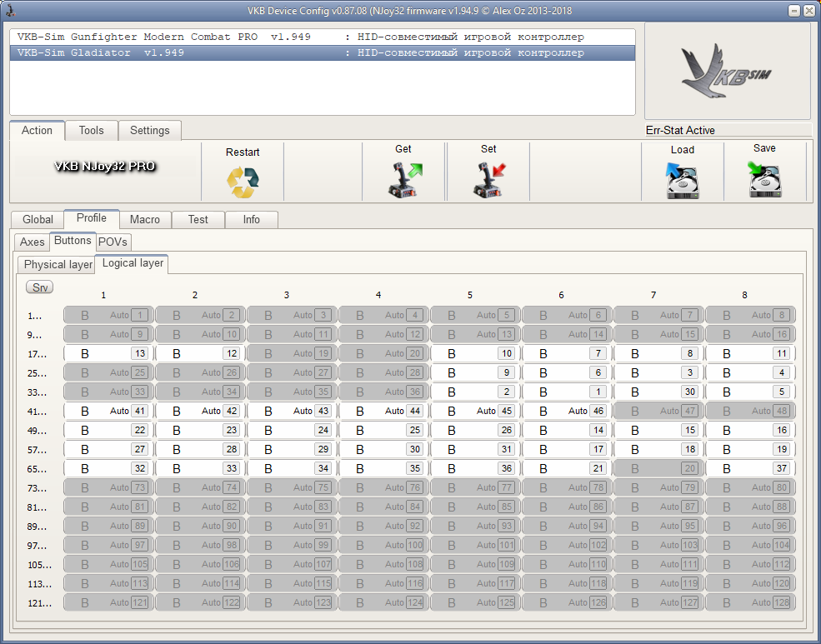This screenshot has width=821, height=644.
Task: Click logical button cell mapped to 12
Action: pos(201,353)
